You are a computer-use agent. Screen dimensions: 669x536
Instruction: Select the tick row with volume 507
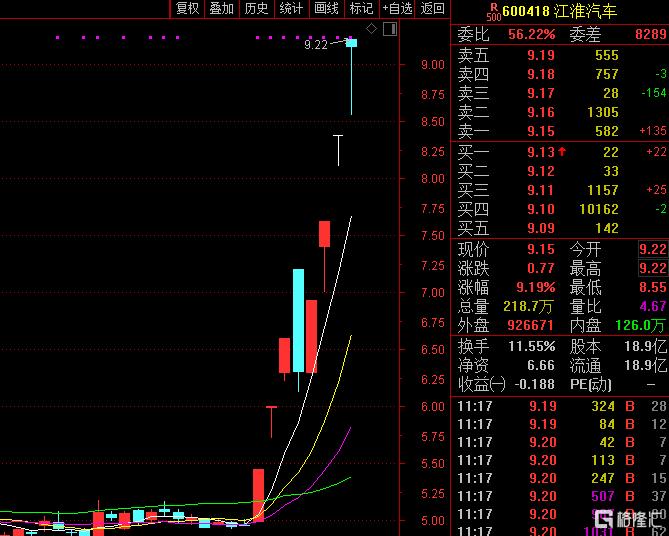pyautogui.click(x=562, y=496)
